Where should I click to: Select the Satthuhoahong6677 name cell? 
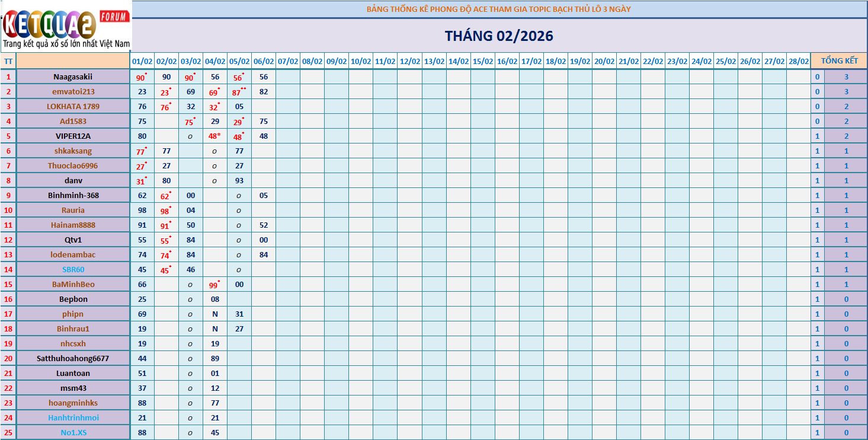(73, 358)
